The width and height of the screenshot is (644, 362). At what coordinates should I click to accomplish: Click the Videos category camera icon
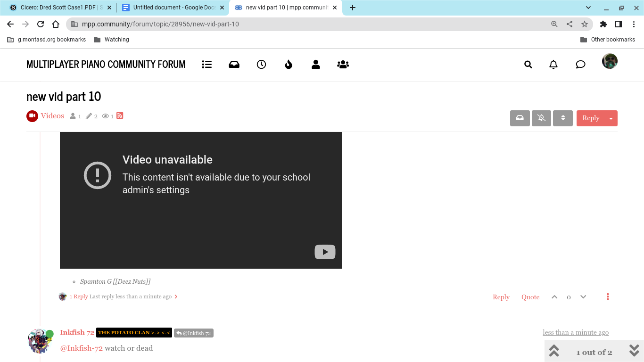tap(32, 116)
